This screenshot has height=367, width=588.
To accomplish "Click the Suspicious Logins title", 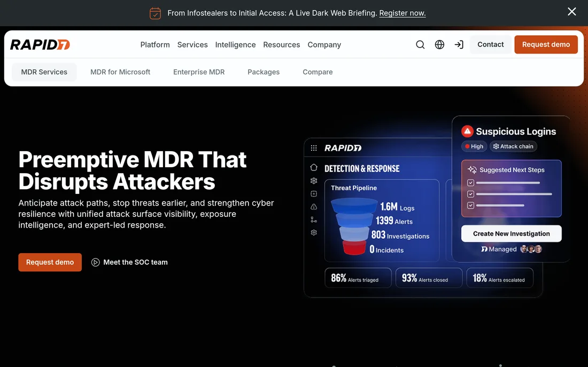I will click(x=516, y=131).
